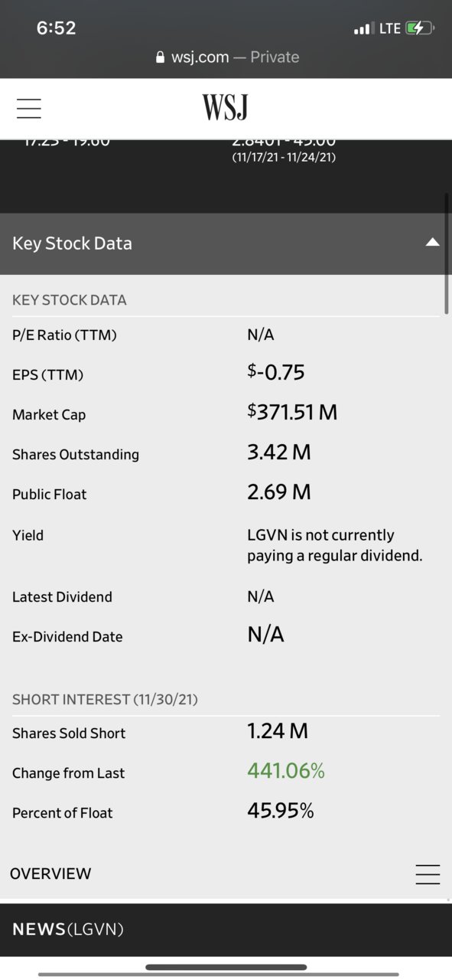The height and width of the screenshot is (980, 452).
Task: Tap the cellular signal bars icon
Action: coord(363,29)
